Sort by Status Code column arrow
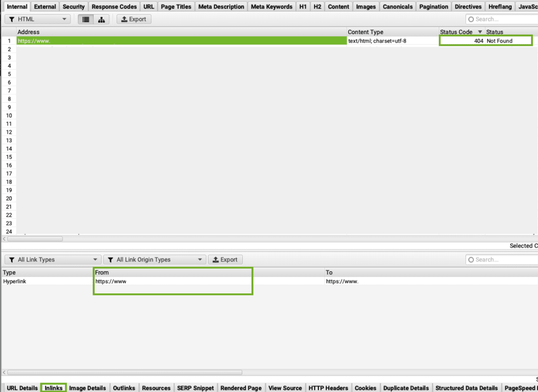The image size is (538, 392). tap(480, 32)
